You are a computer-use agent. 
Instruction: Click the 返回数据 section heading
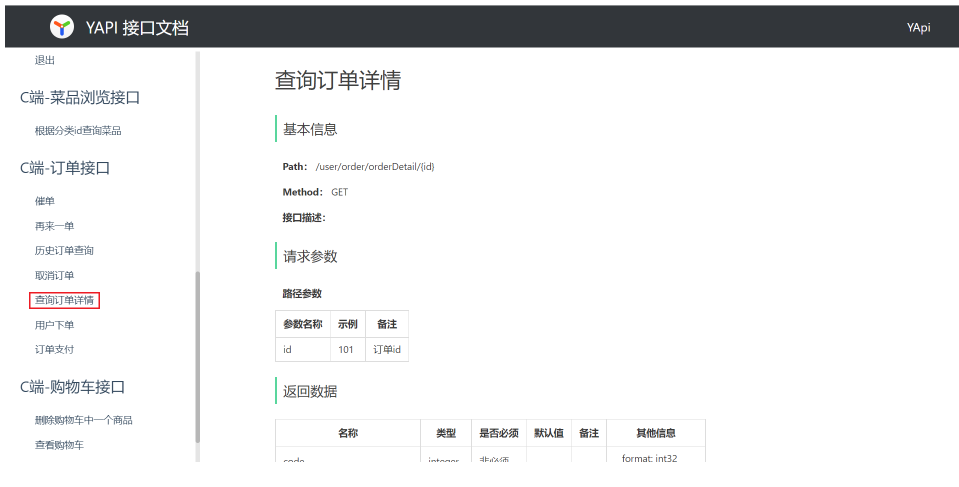tap(310, 391)
